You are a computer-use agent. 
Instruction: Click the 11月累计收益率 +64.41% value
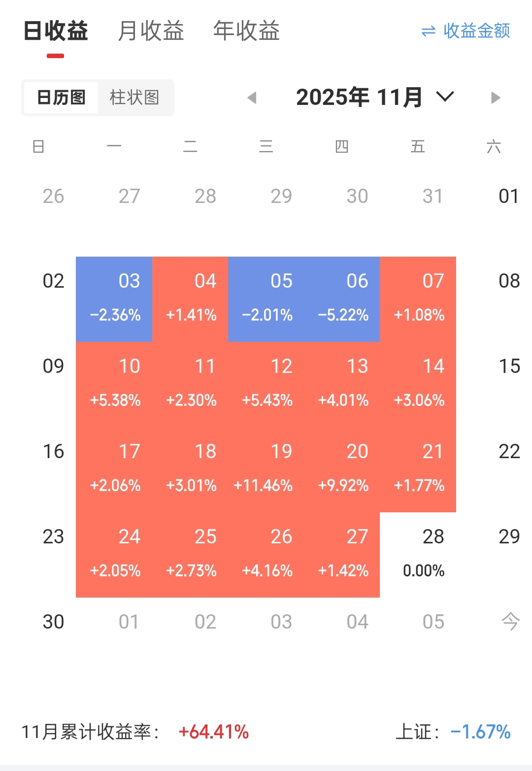[214, 732]
